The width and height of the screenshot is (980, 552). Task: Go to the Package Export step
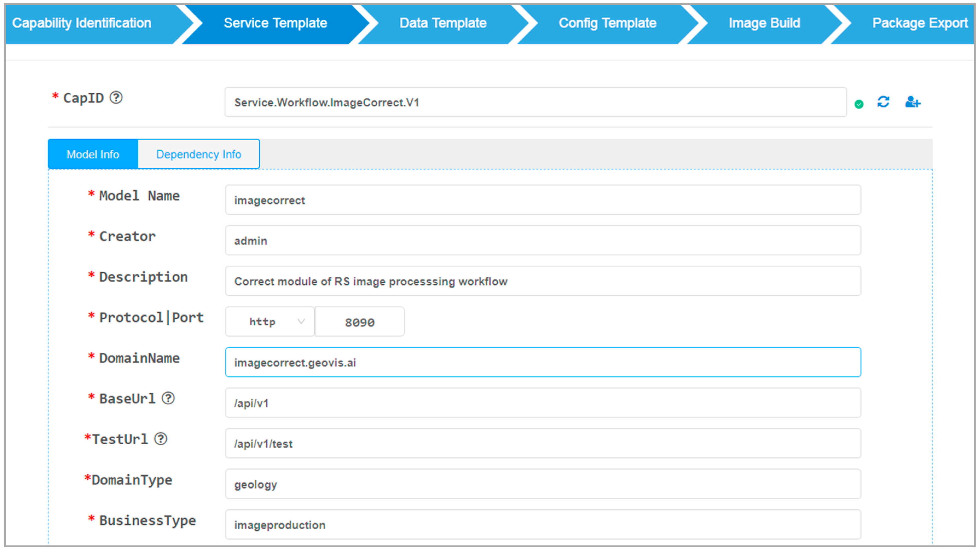920,23
